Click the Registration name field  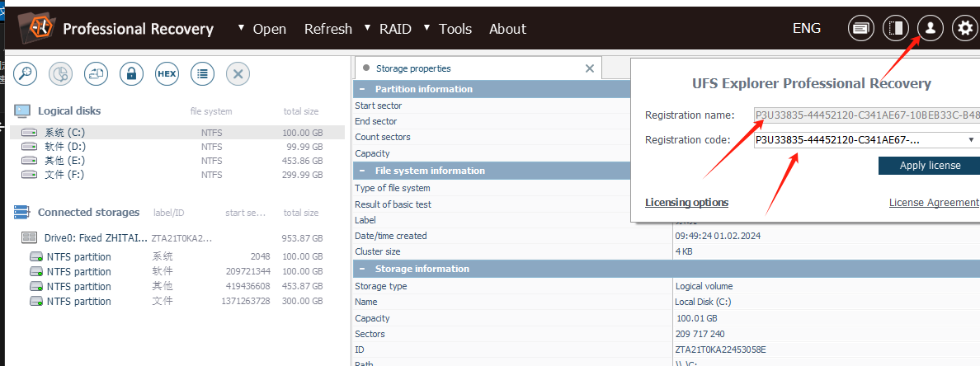[867, 115]
